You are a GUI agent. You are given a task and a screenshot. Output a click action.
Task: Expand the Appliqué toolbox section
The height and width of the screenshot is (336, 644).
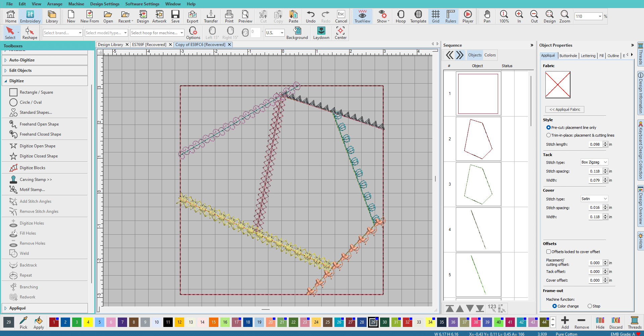(45, 308)
